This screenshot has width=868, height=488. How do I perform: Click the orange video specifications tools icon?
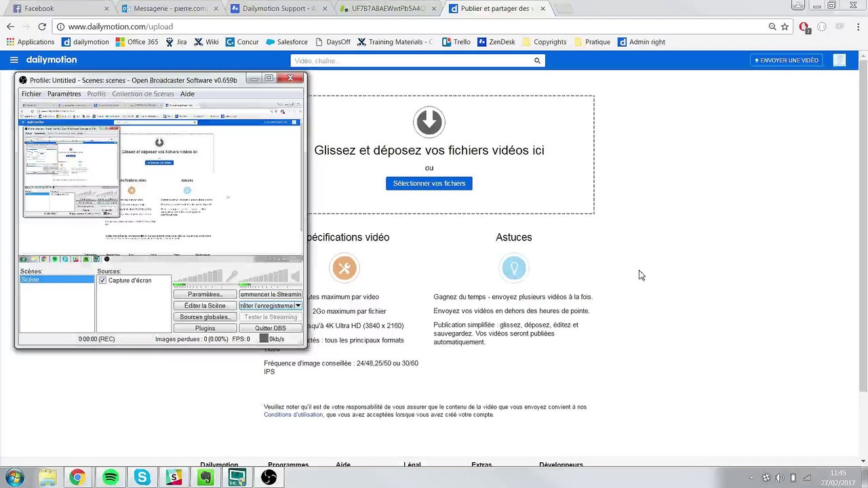point(344,268)
